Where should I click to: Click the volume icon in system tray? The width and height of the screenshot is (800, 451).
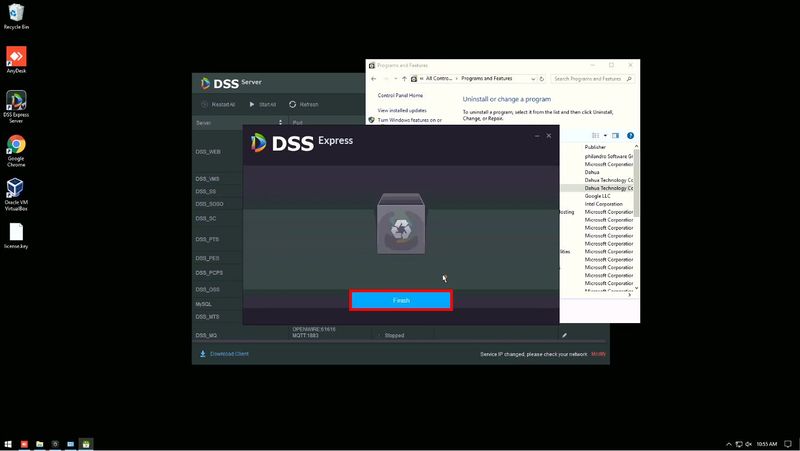[x=748, y=444]
